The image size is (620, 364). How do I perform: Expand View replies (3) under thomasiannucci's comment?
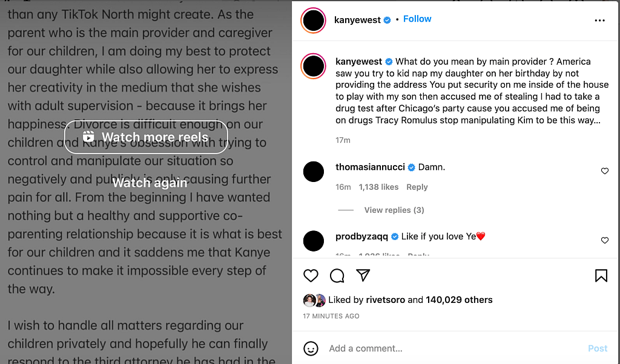pyautogui.click(x=394, y=210)
